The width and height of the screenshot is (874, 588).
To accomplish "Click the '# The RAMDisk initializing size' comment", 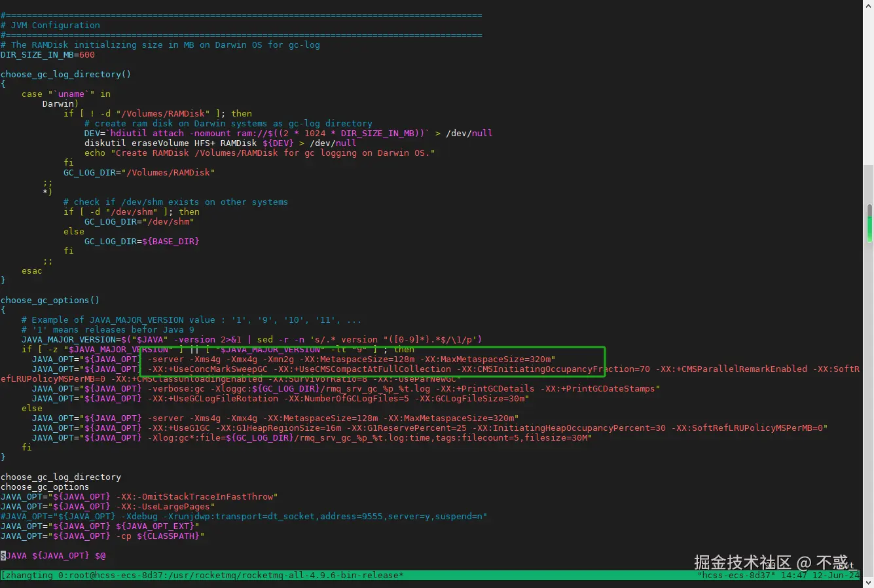I will (x=160, y=45).
